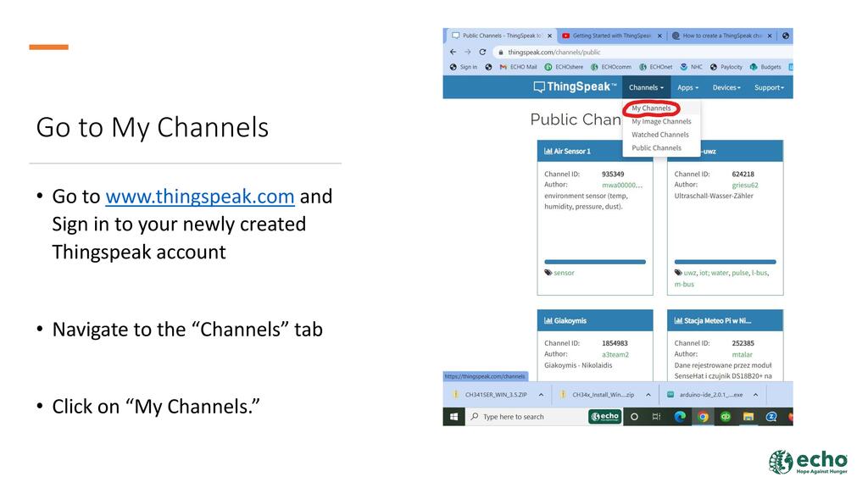The height and width of the screenshot is (488, 868).
Task: Click the Chrome icon in taskbar
Action: click(x=703, y=417)
